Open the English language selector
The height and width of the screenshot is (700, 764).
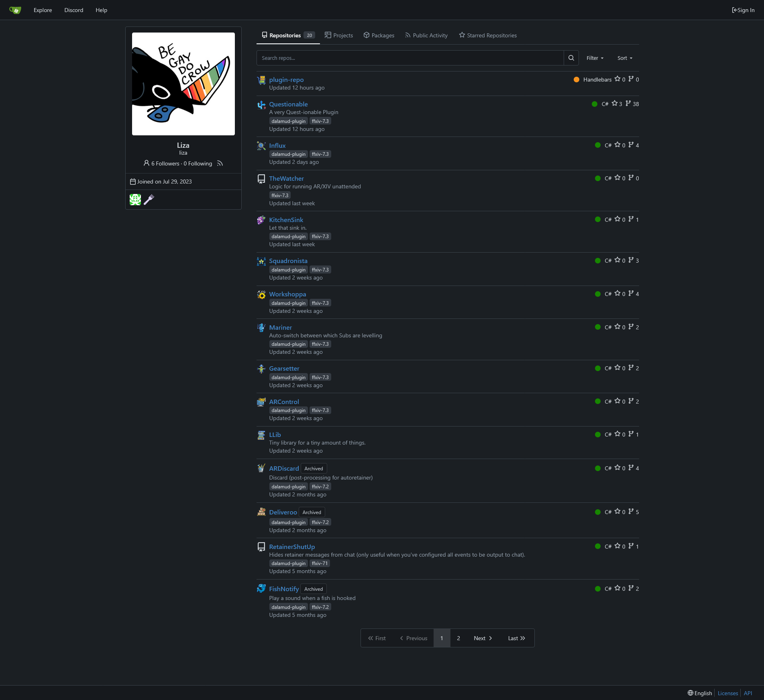(x=700, y=693)
